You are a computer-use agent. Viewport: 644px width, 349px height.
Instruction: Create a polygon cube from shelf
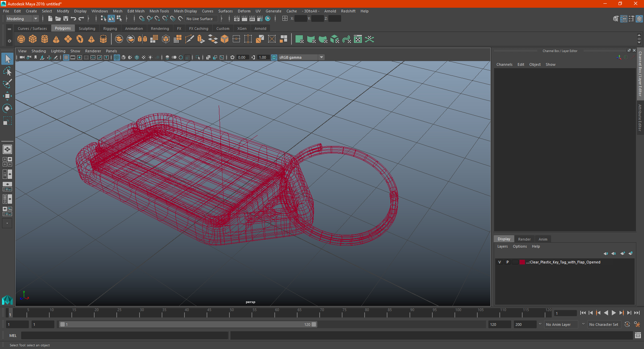coord(33,39)
